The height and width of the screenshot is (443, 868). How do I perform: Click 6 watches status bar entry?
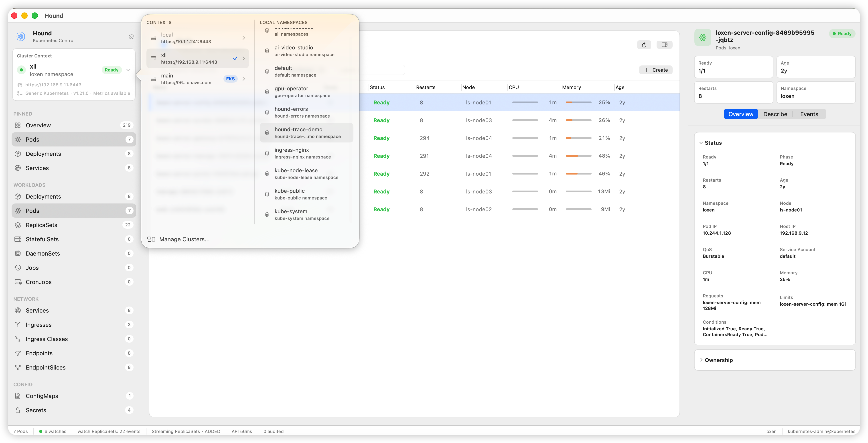tap(53, 431)
